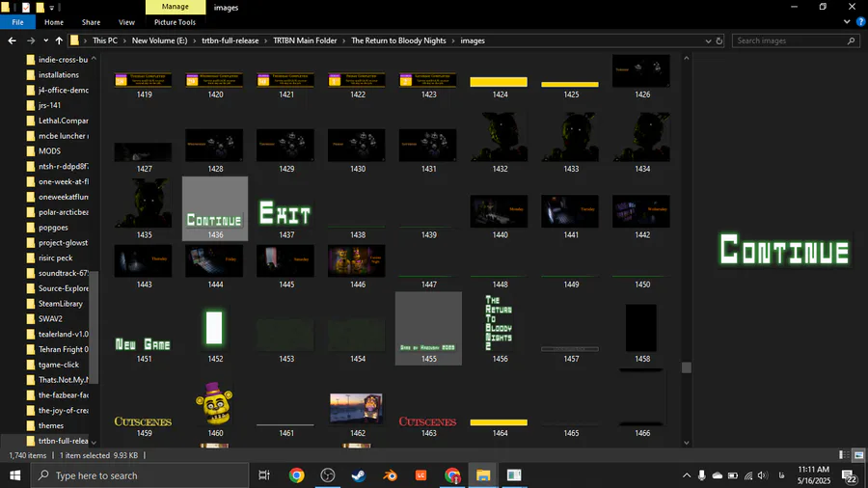Click the File Explorer taskbar icon
868x488 pixels.
[483, 475]
